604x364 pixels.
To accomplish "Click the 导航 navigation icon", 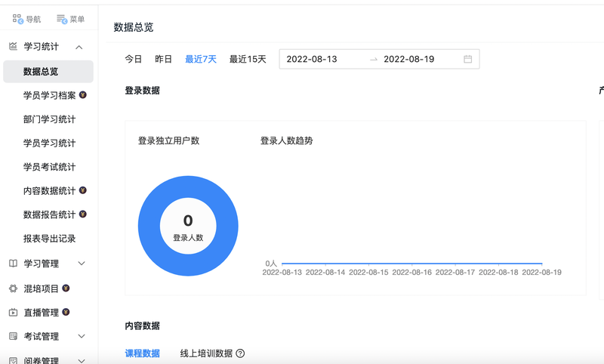I will click(17, 18).
